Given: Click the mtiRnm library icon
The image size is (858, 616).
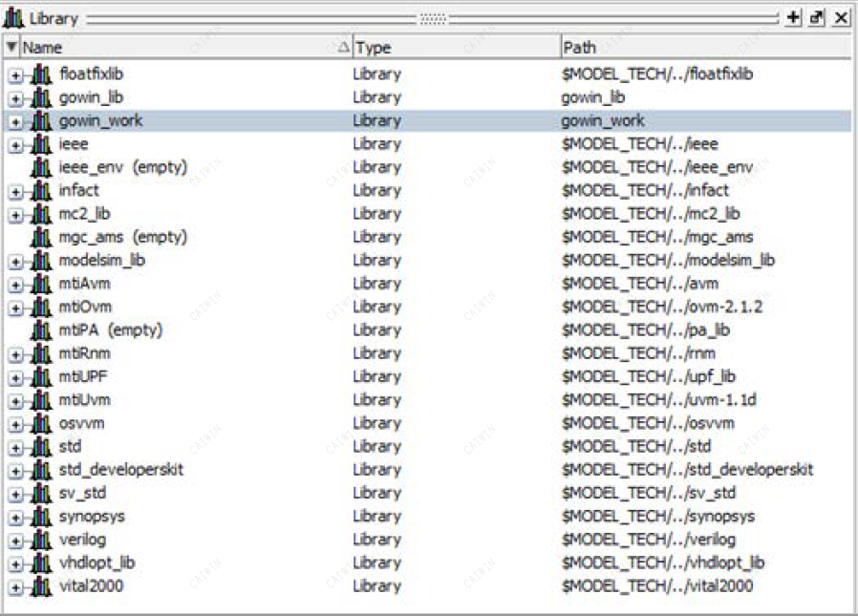Looking at the screenshot, I should coord(41,353).
